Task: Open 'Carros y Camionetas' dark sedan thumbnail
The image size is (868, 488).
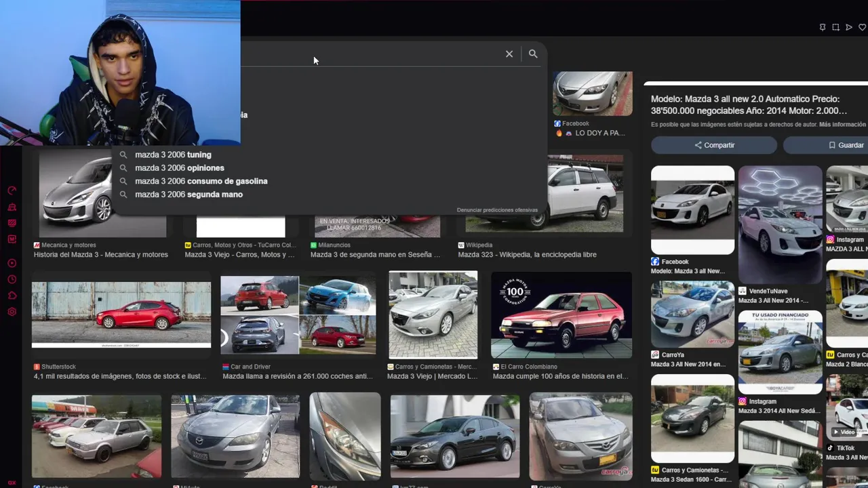Action: [x=692, y=418]
